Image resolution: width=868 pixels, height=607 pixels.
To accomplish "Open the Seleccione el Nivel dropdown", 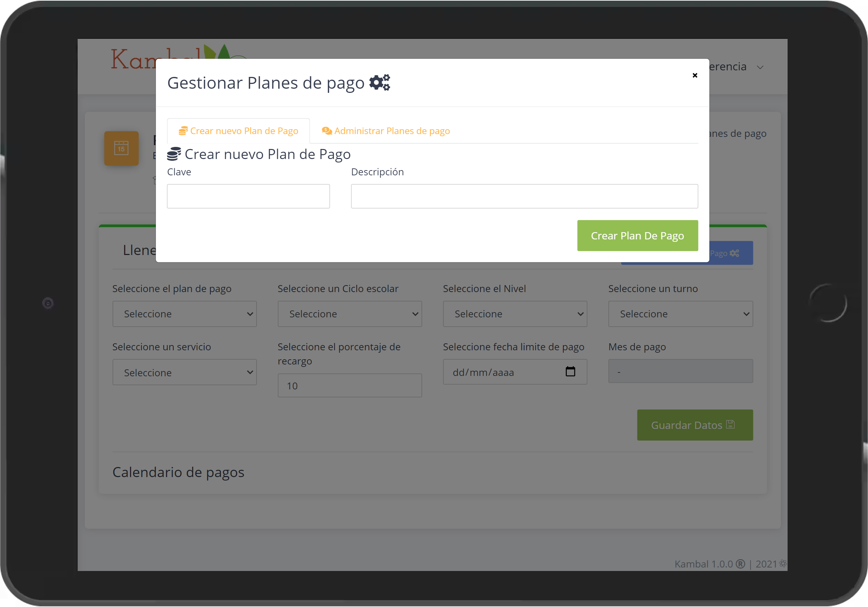I will 515,314.
